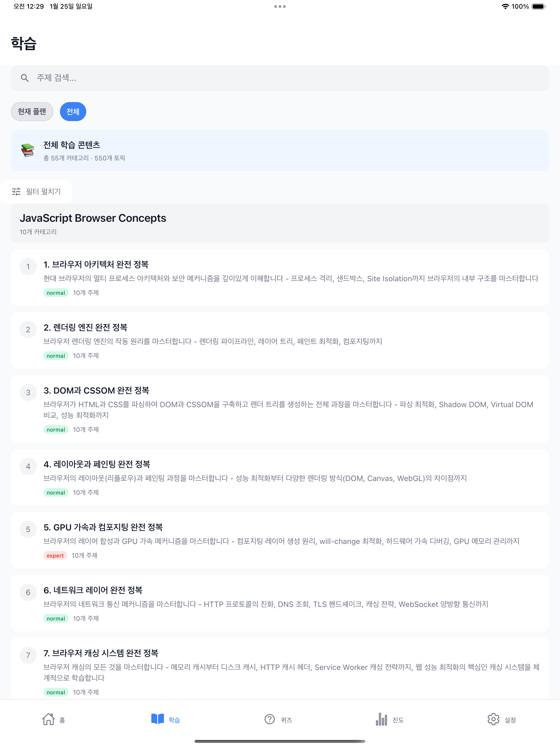Screen dimensions: 560x747
Task: Click the three-dot multitasking indicator
Action: [280, 7]
